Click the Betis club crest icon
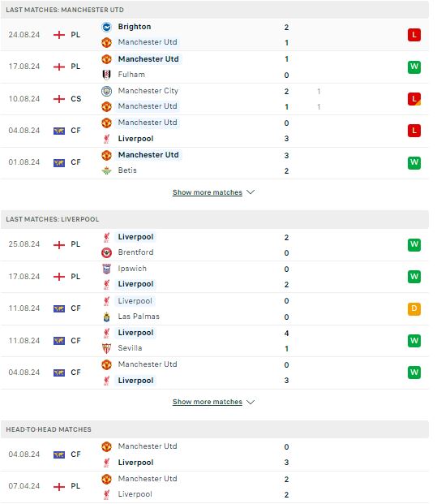The width and height of the screenshot is (437, 504). [x=106, y=170]
